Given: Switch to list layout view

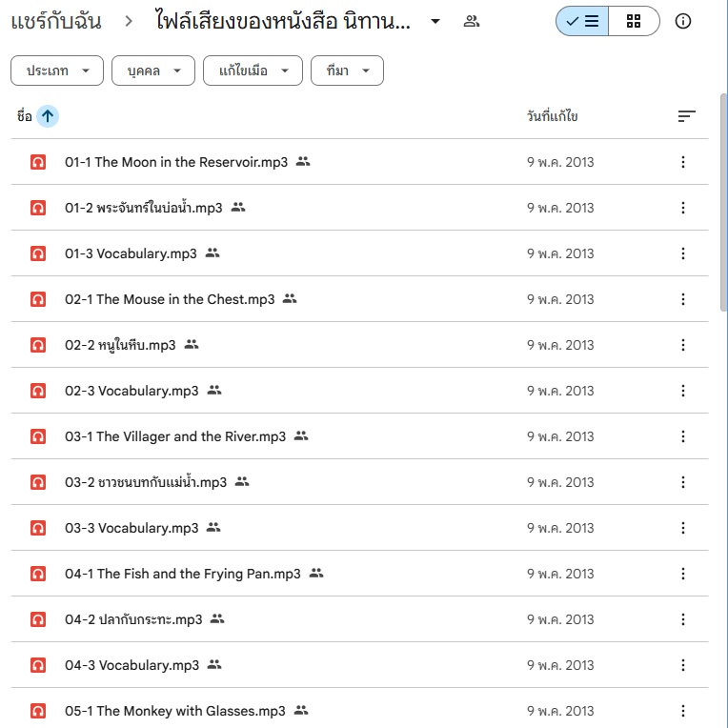Looking at the screenshot, I should [x=582, y=21].
